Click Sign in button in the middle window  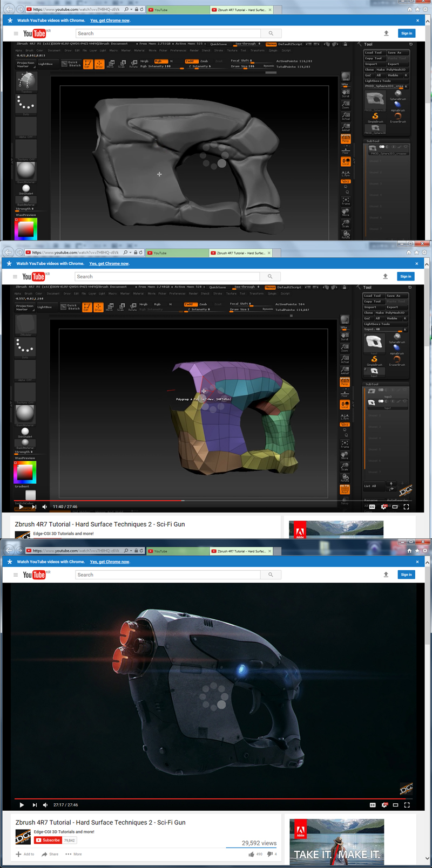point(406,276)
